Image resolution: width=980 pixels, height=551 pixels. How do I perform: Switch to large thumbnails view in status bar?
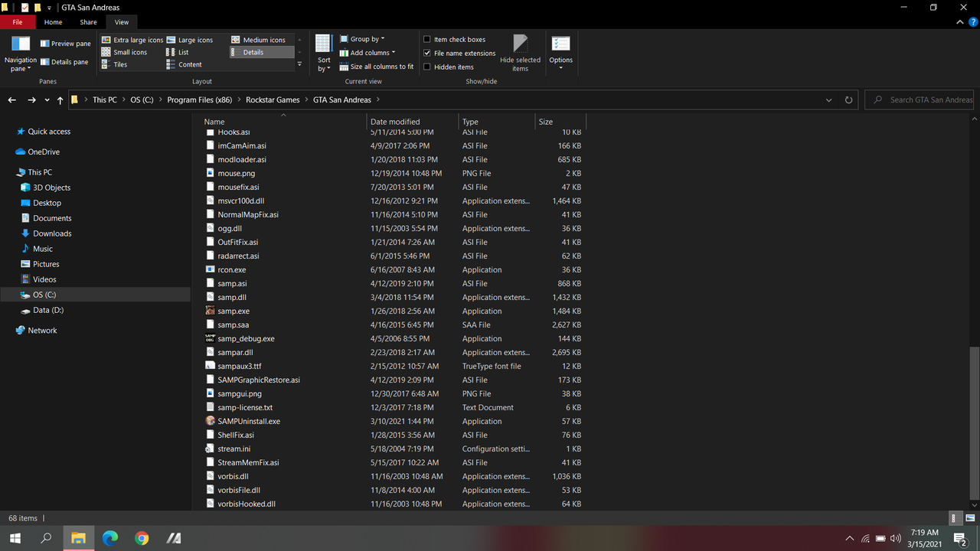[x=970, y=518]
